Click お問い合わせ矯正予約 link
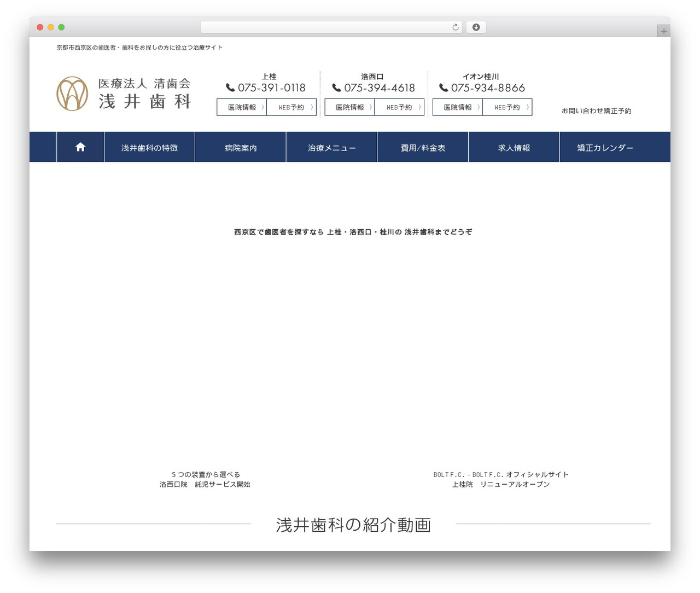 [x=596, y=111]
